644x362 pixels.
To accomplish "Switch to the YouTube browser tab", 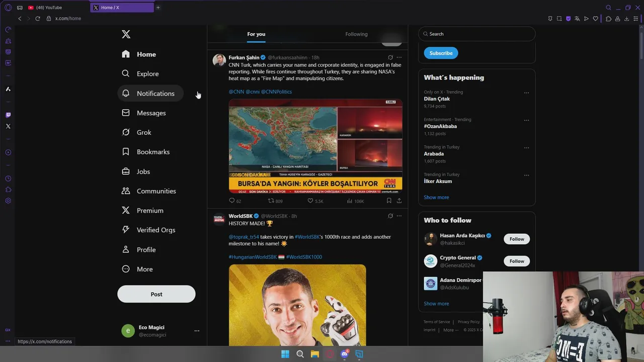I will tap(56, 8).
